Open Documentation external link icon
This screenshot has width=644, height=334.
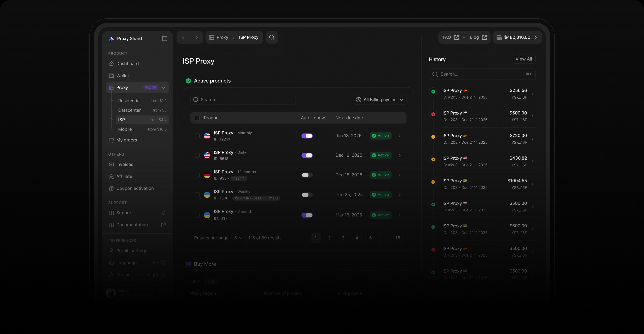pyautogui.click(x=164, y=225)
